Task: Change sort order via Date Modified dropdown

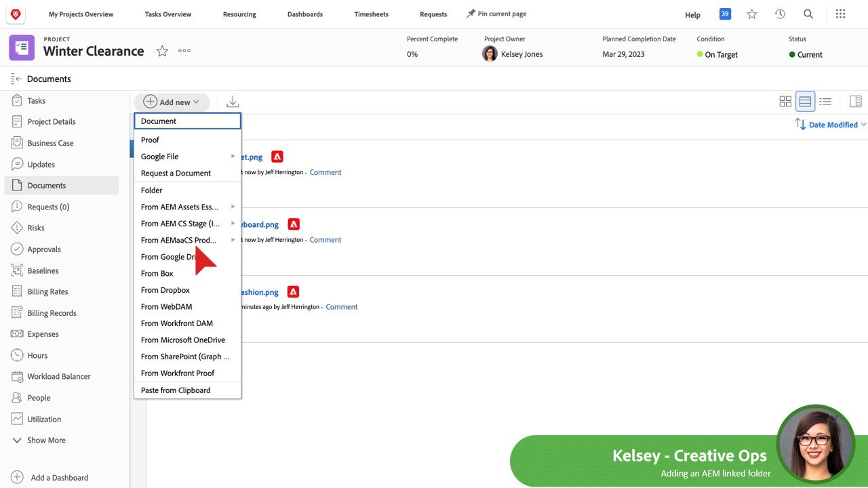Action: pyautogui.click(x=837, y=125)
